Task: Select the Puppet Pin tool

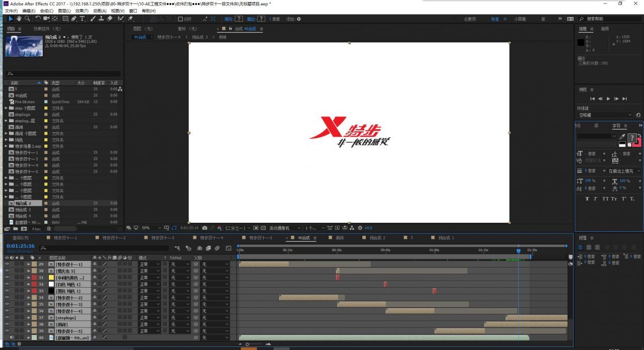Action: pos(131,19)
